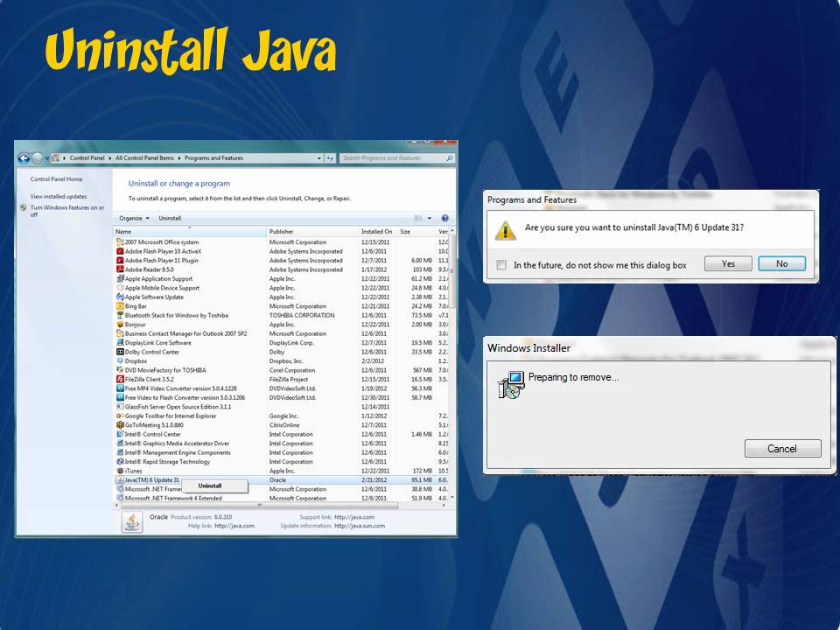Click the Adobe Reader 9.5.0 icon
The image size is (840, 630).
[120, 269]
